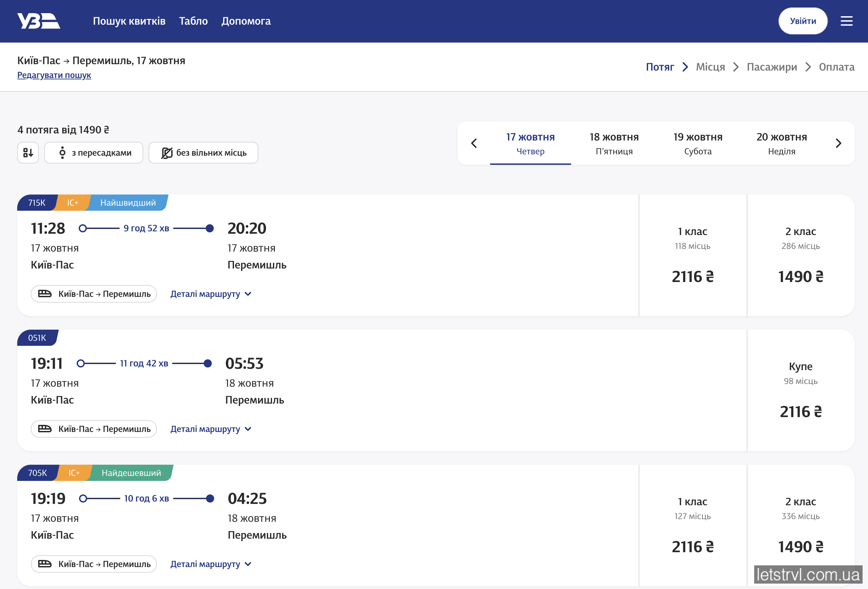The image size is (868, 589).
Task: Click the 19:19 departure time
Action: click(x=48, y=498)
